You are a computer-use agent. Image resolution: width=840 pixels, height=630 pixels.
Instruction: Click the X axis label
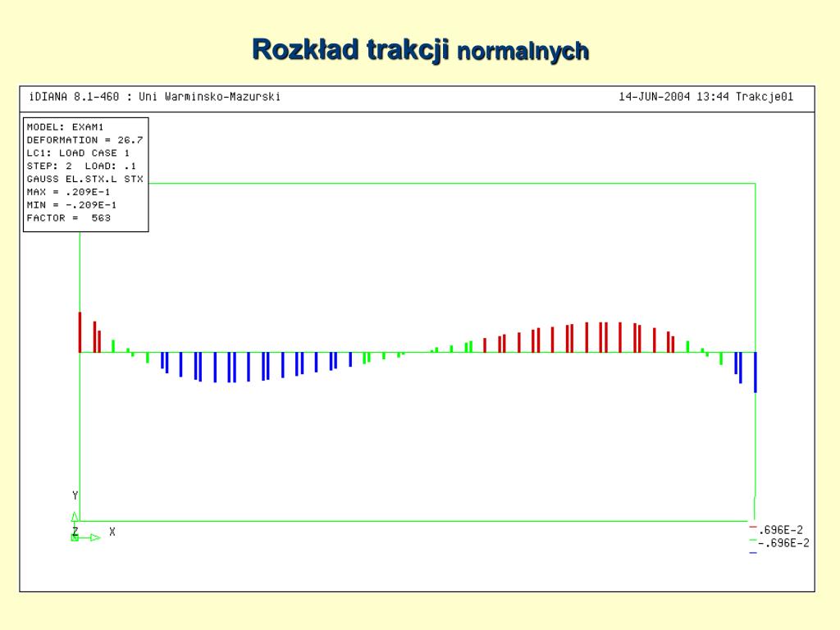(112, 532)
